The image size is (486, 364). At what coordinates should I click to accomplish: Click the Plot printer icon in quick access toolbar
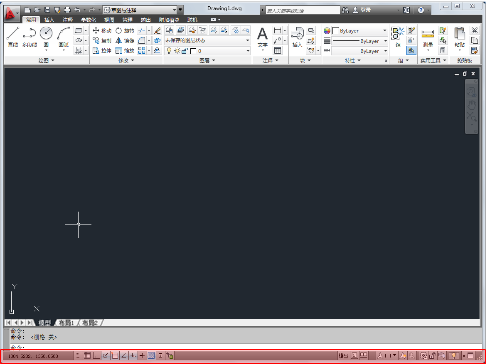click(67, 10)
